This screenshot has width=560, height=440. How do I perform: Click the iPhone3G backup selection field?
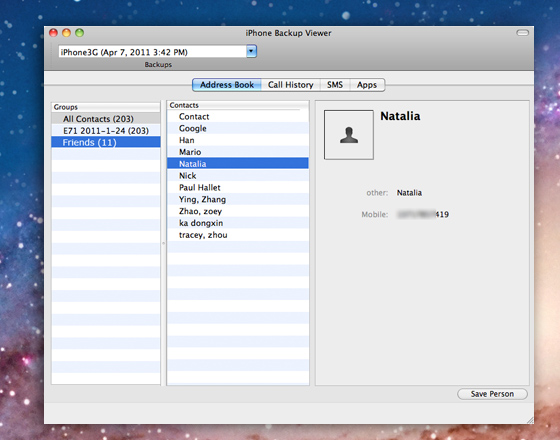153,52
